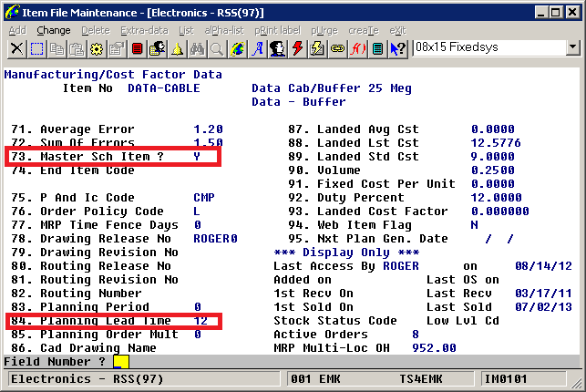Click the yellow chain link icon
586x392 pixels.
click(x=337, y=48)
